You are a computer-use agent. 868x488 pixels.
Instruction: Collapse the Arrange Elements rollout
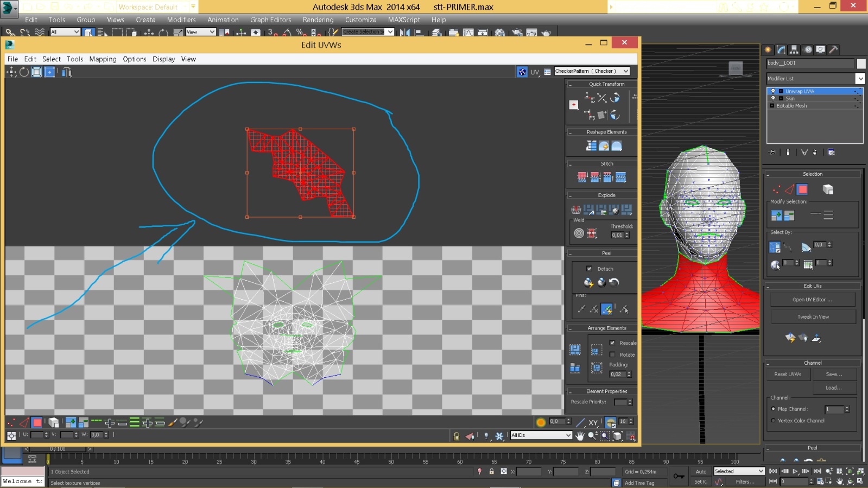point(571,328)
